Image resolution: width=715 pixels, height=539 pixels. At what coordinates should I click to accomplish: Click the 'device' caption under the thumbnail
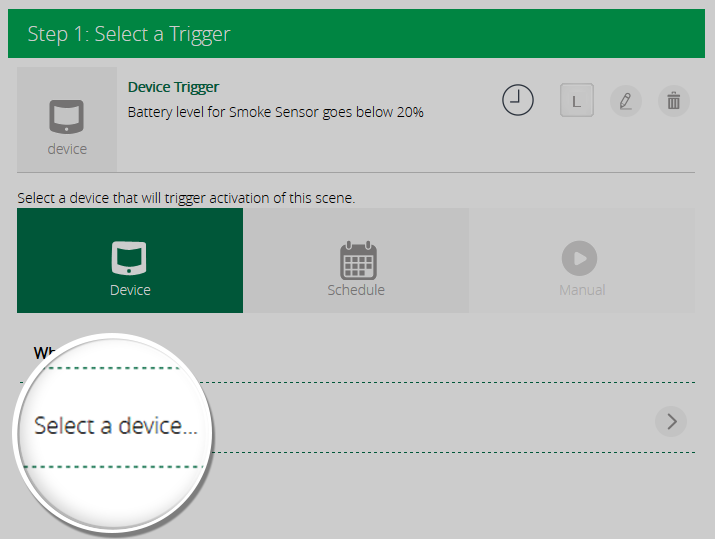coord(67,149)
